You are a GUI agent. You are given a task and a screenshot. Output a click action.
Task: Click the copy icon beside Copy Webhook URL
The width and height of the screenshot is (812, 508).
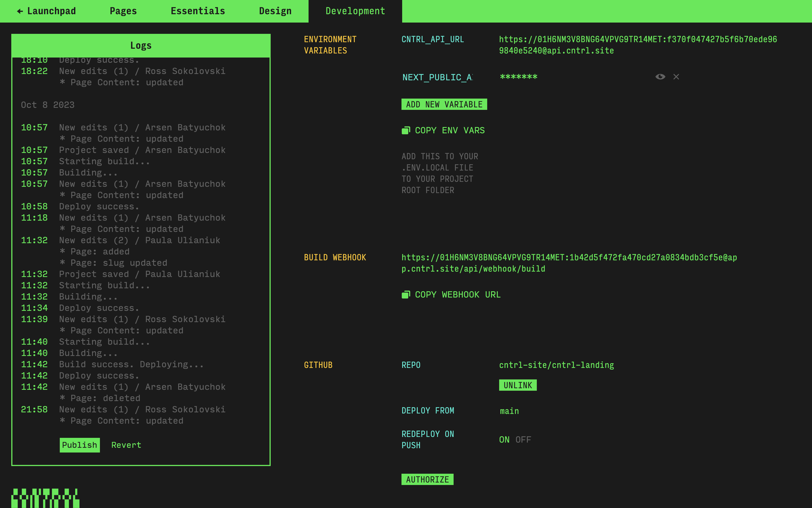pyautogui.click(x=406, y=295)
